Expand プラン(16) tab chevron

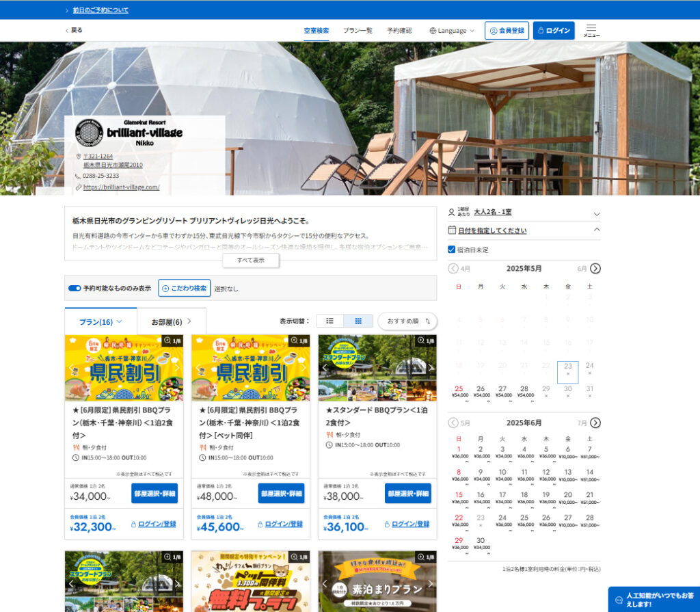(x=119, y=321)
